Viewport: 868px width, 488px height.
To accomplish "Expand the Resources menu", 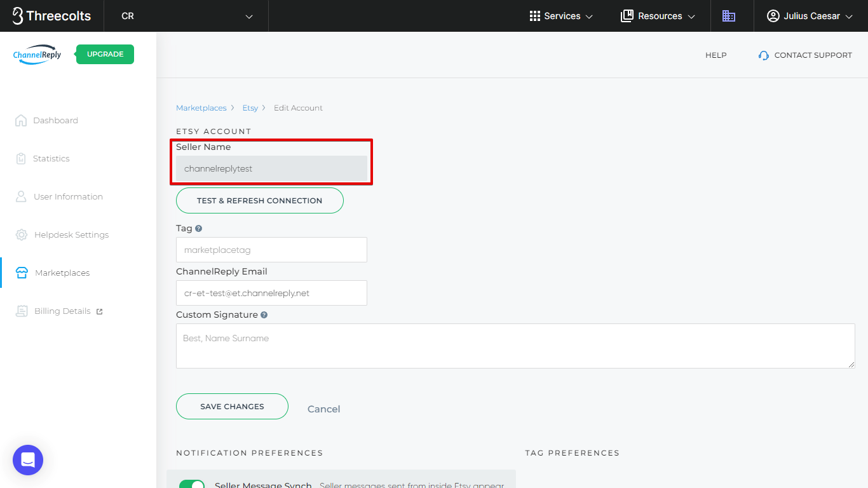I will point(658,16).
